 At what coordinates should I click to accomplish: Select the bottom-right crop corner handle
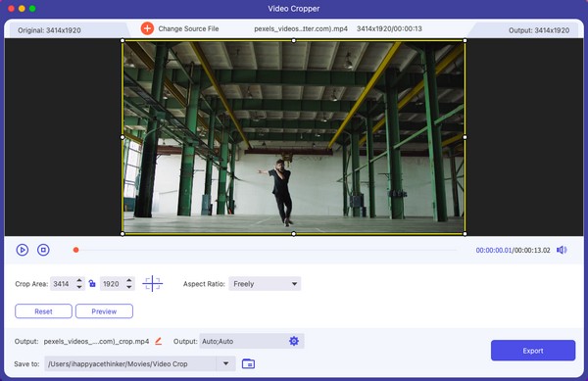tap(465, 234)
